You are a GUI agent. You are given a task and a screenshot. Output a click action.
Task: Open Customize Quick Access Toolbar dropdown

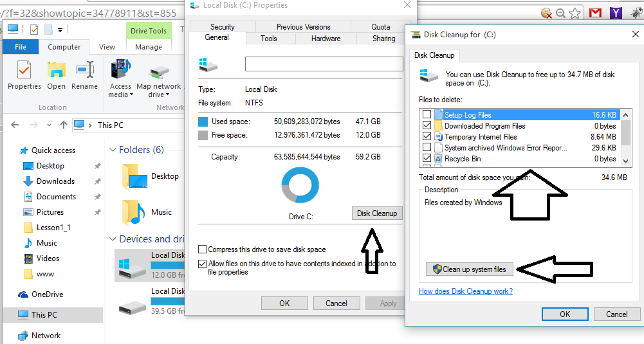60,30
